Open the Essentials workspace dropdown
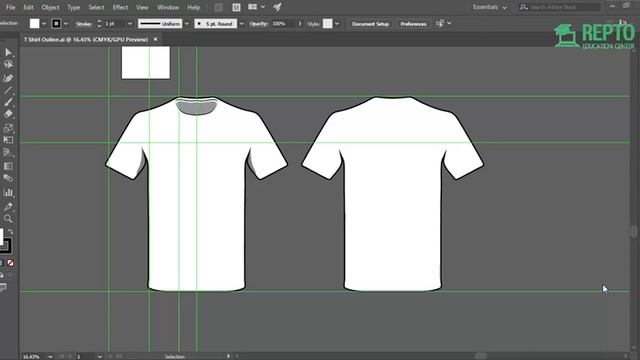Image resolution: width=640 pixels, height=360 pixels. tap(489, 7)
